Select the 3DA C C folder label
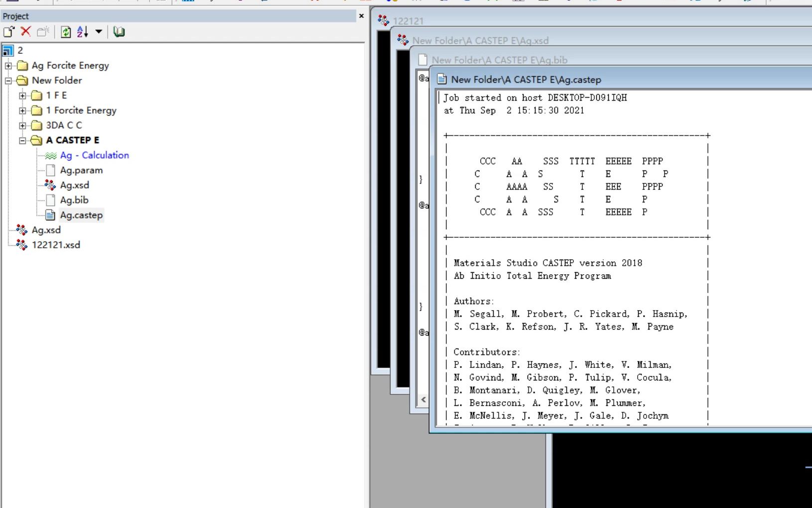This screenshot has height=508, width=812. pos(64,125)
